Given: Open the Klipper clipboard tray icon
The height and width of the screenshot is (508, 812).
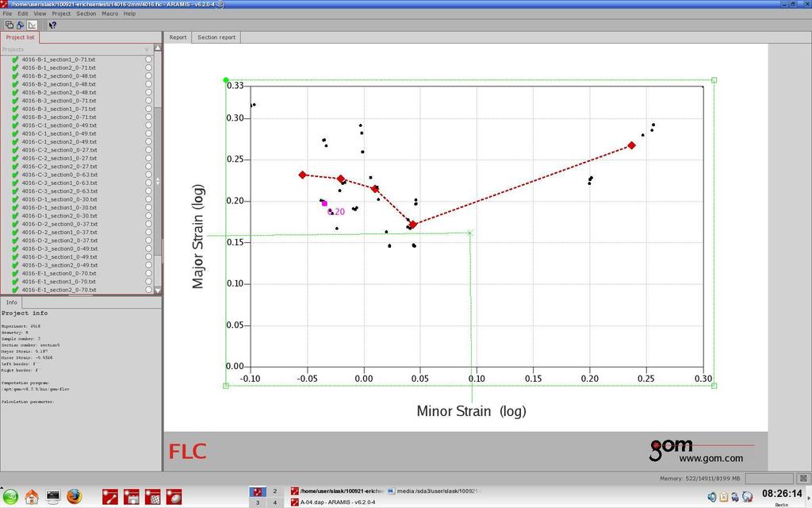Looking at the screenshot, I should coord(723,497).
